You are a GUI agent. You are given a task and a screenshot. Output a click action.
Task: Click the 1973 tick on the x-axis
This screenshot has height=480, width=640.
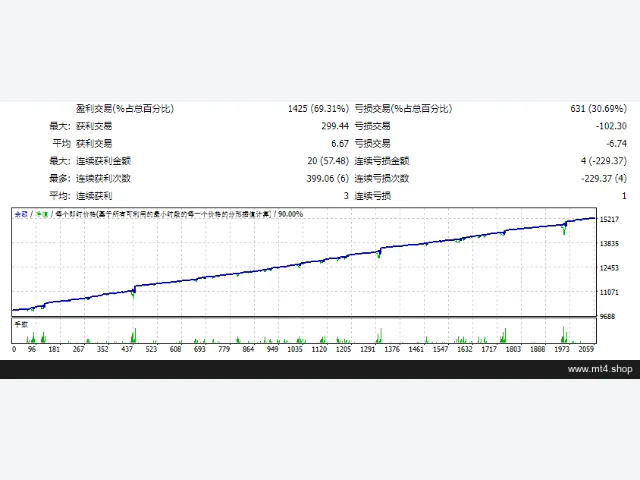(562, 349)
